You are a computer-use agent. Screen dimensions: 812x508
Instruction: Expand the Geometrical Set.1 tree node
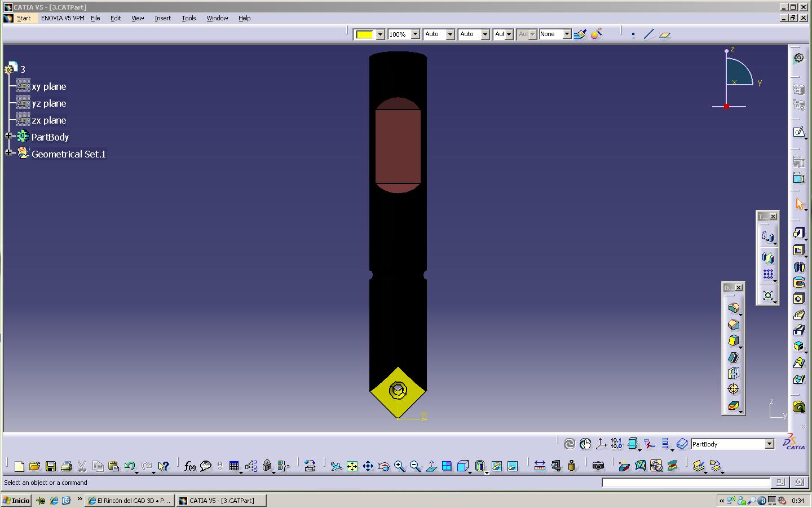(x=8, y=152)
